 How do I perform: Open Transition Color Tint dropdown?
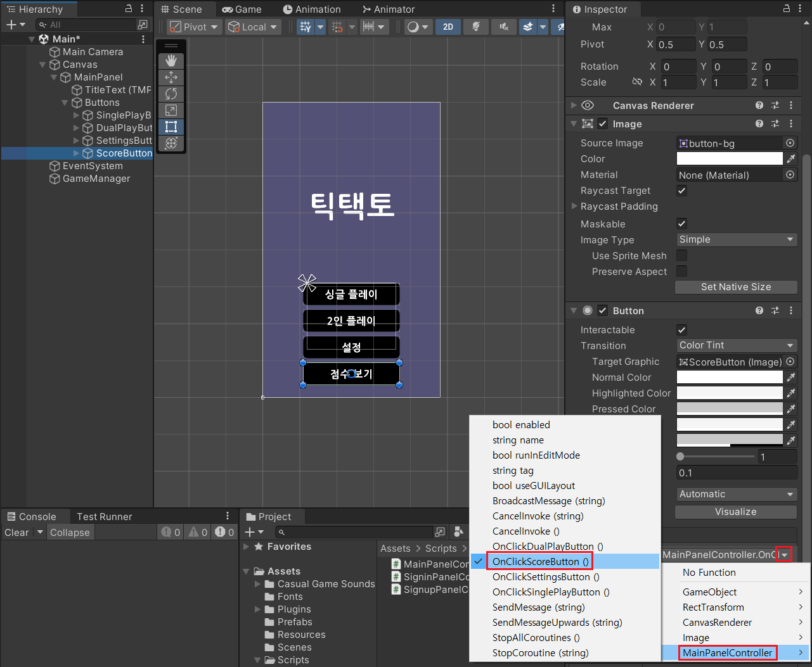click(x=737, y=345)
